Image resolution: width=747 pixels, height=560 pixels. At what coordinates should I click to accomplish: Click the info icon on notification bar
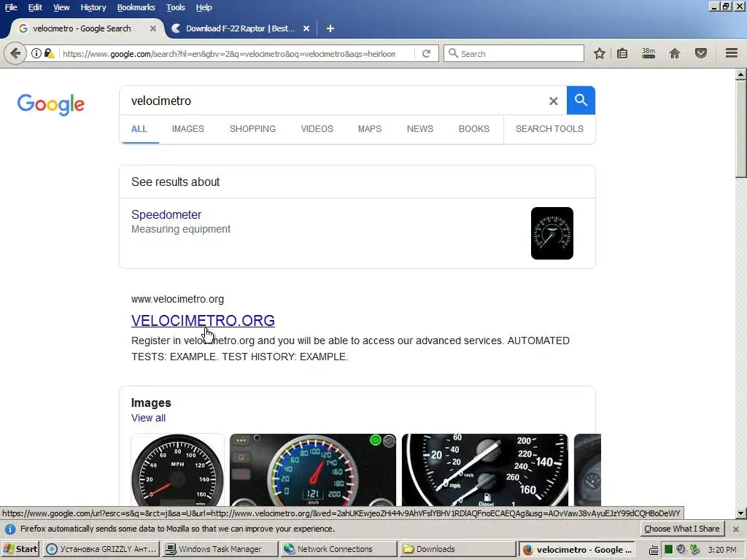tap(10, 529)
